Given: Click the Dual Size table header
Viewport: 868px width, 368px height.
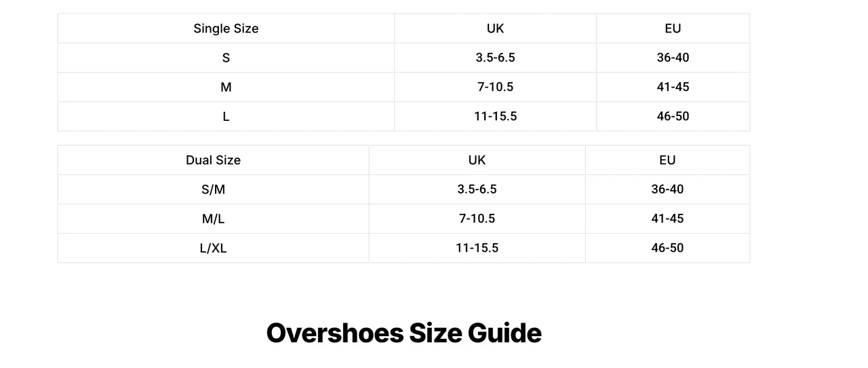Looking at the screenshot, I should pos(213,160).
